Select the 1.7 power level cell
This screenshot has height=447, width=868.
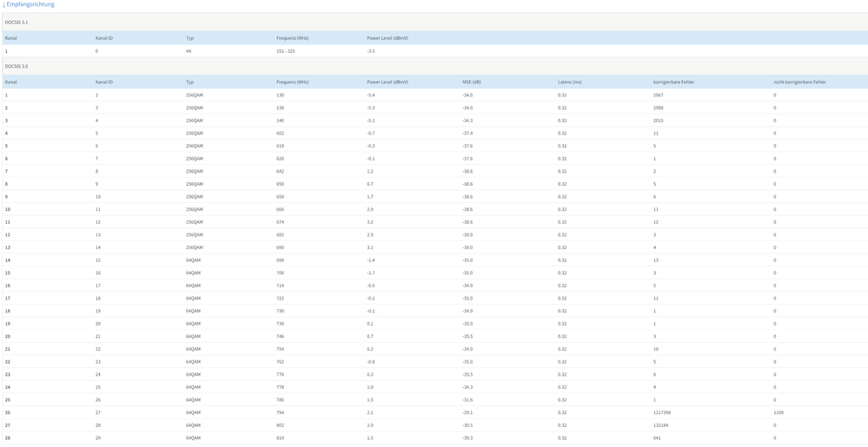click(369, 197)
